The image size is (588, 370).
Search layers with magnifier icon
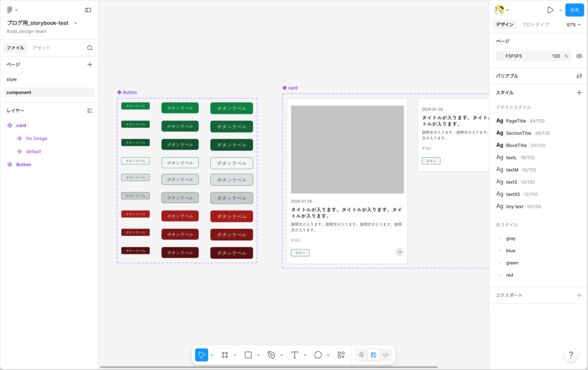[x=90, y=48]
